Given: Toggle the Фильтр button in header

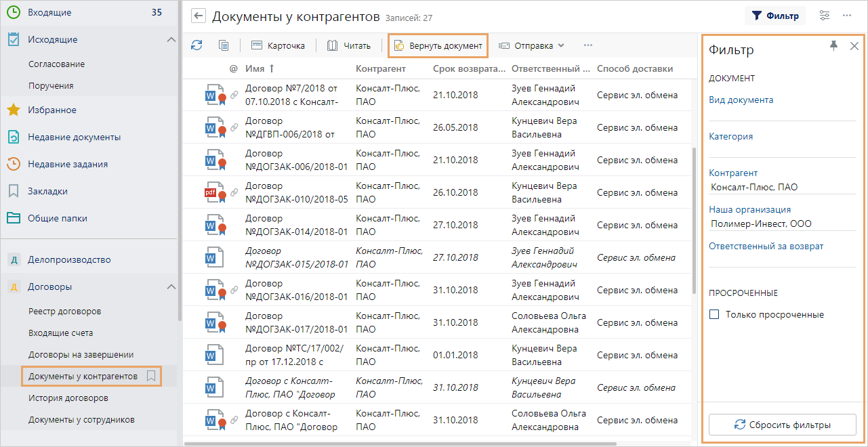Looking at the screenshot, I should [x=775, y=16].
